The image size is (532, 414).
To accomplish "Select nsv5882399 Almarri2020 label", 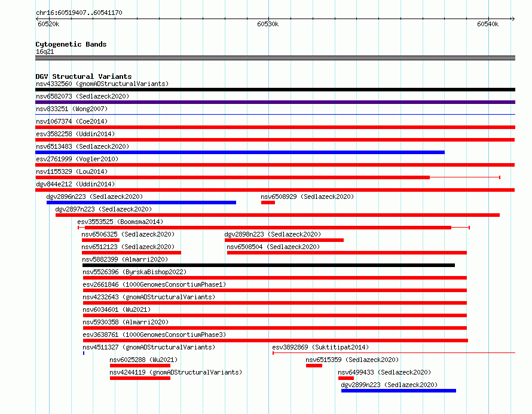I will [125, 259].
